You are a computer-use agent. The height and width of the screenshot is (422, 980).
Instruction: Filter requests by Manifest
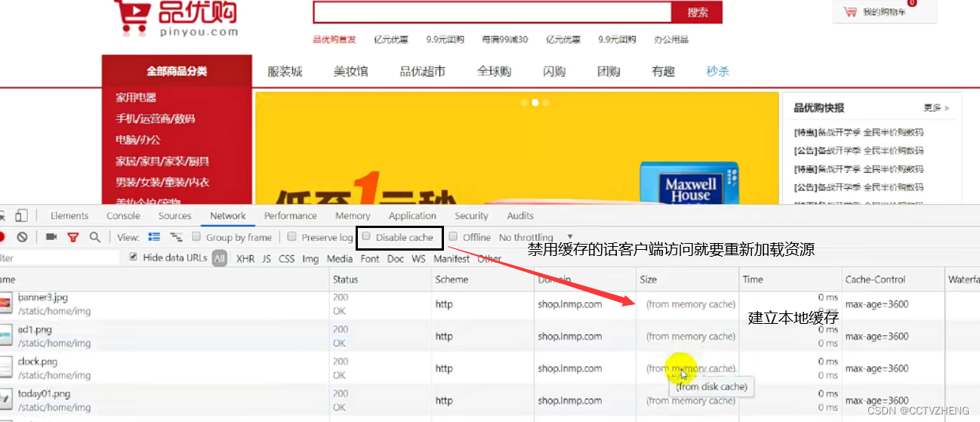(451, 258)
